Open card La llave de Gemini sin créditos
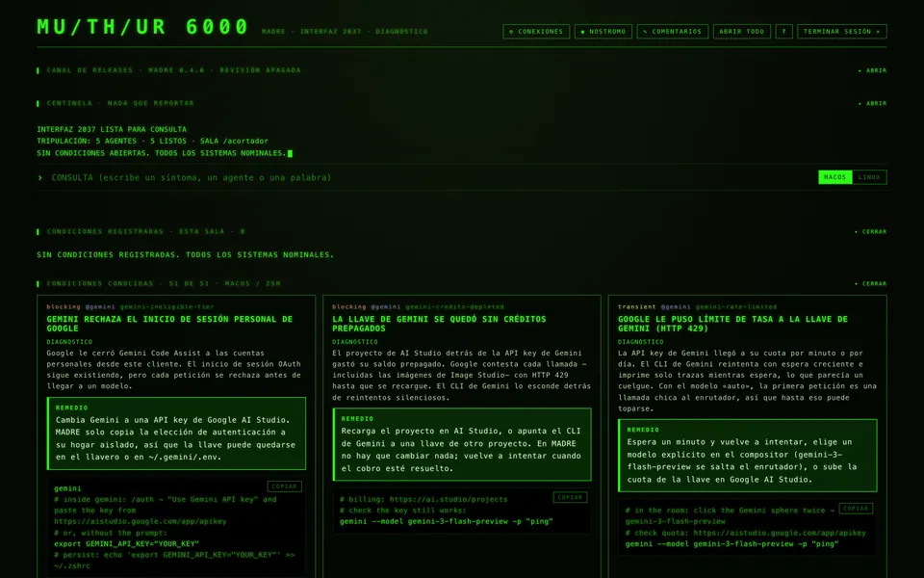Image resolution: width=924 pixels, height=578 pixels. (x=439, y=324)
